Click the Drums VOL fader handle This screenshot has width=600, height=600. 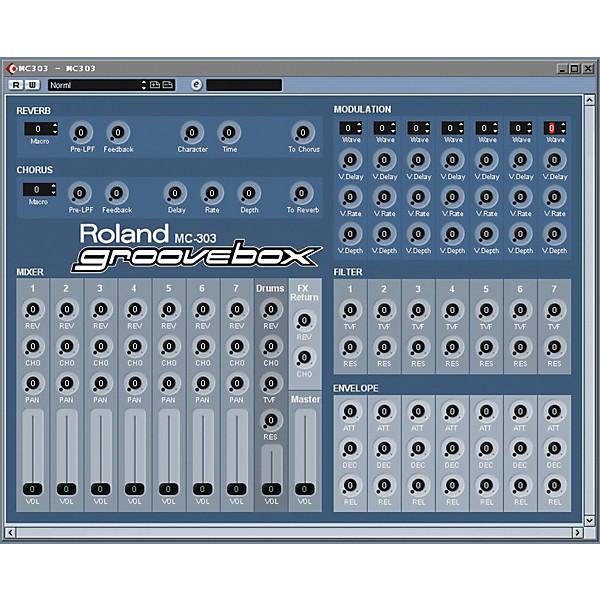[271, 489]
